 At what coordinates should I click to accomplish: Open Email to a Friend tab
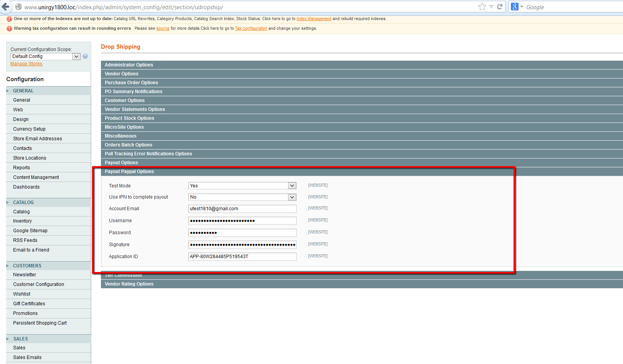(x=49, y=250)
